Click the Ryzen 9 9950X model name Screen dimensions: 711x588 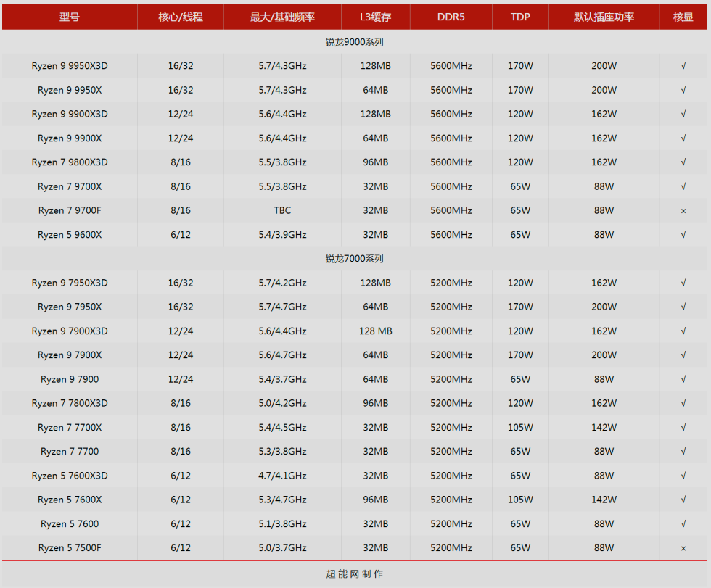tap(70, 90)
